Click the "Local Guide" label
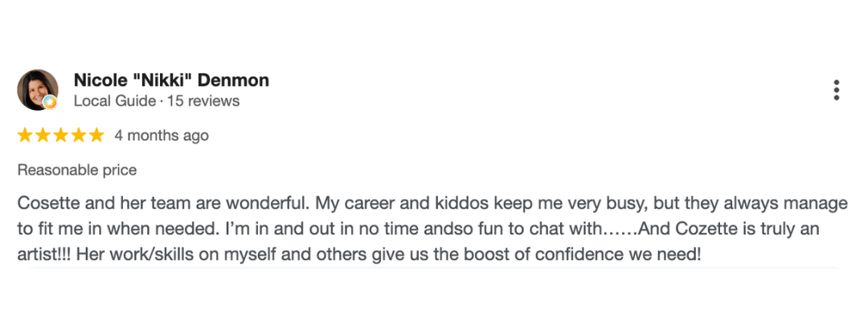The width and height of the screenshot is (868, 321). (x=113, y=101)
